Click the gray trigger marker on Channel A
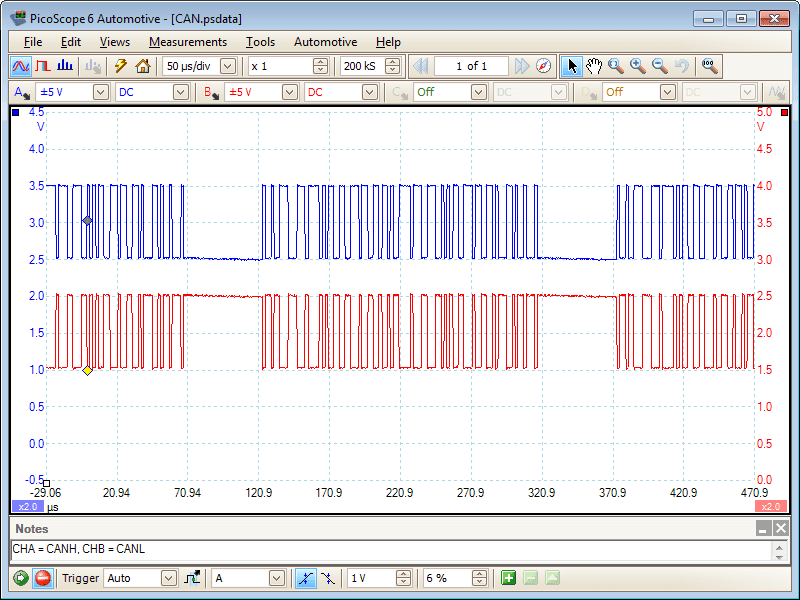 pyautogui.click(x=87, y=220)
